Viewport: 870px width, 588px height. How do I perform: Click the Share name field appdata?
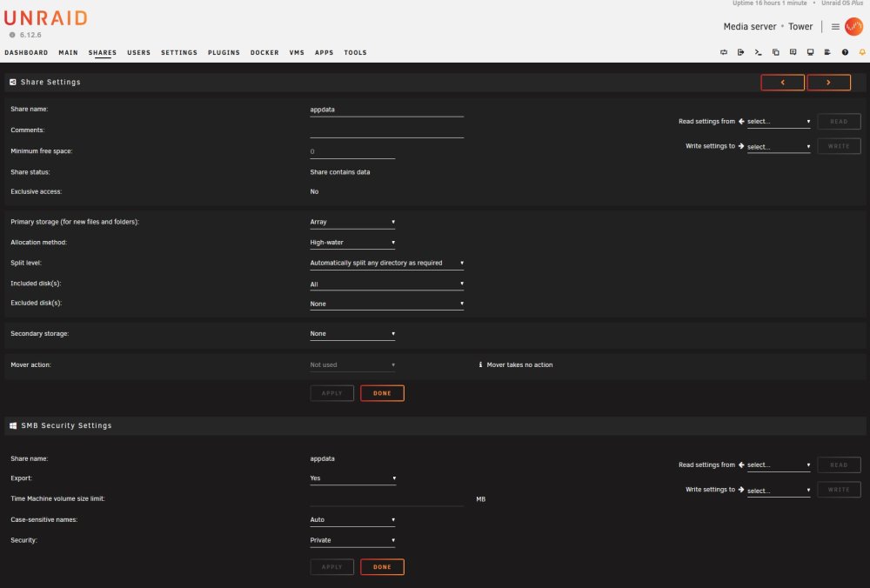387,110
